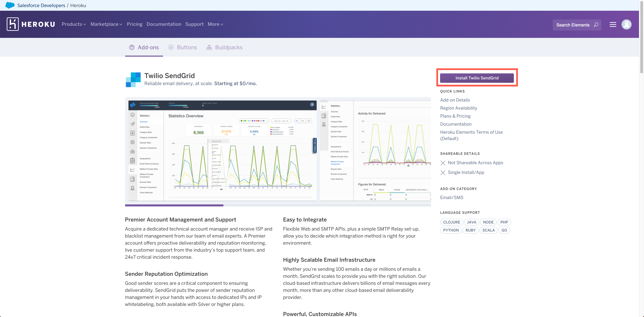Click the Search Elements field
Screen dimensions: 644x317
[577, 25]
